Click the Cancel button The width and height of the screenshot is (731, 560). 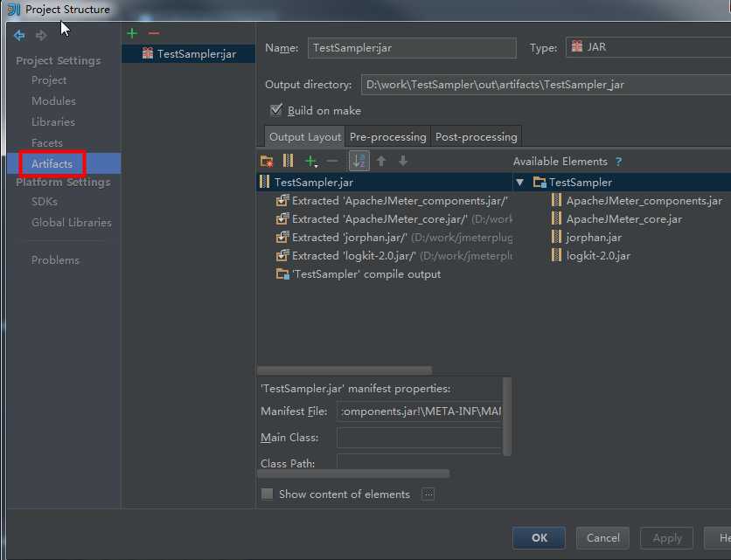pyautogui.click(x=602, y=538)
